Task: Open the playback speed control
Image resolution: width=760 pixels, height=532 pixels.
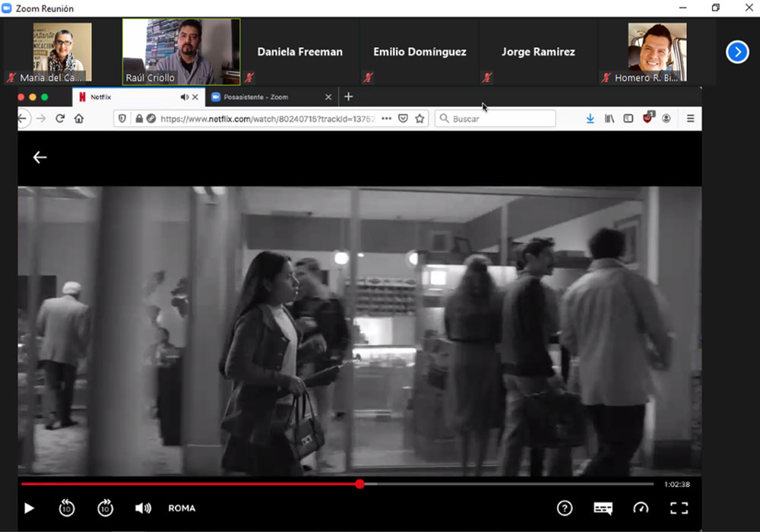Action: point(641,508)
